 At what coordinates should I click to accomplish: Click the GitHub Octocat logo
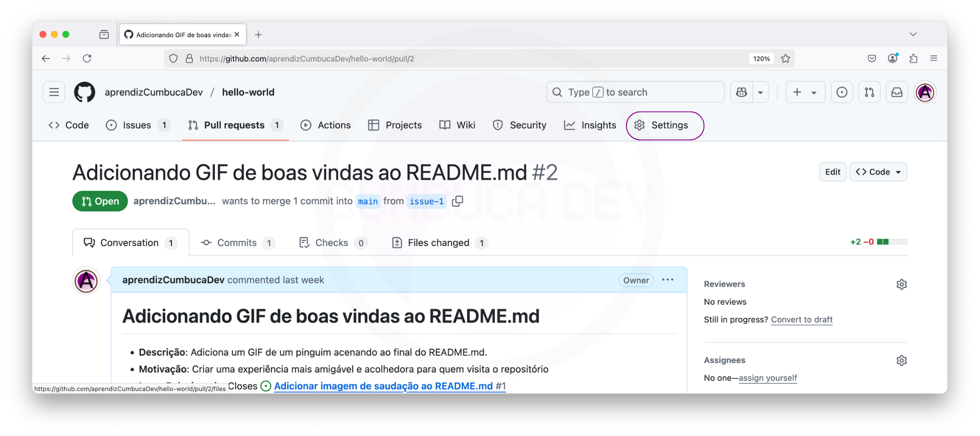click(85, 92)
